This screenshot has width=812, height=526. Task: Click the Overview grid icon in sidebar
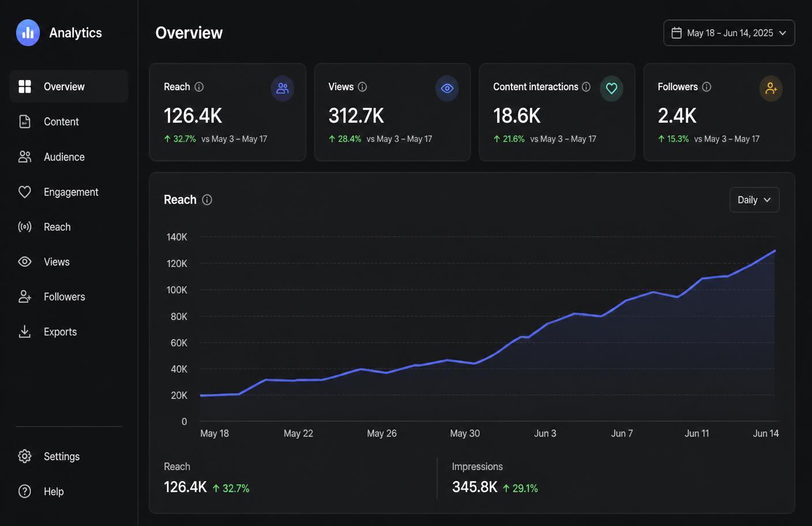click(25, 87)
